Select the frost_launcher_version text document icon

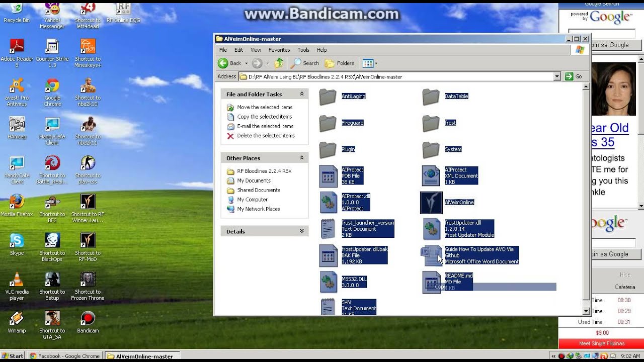click(x=328, y=229)
